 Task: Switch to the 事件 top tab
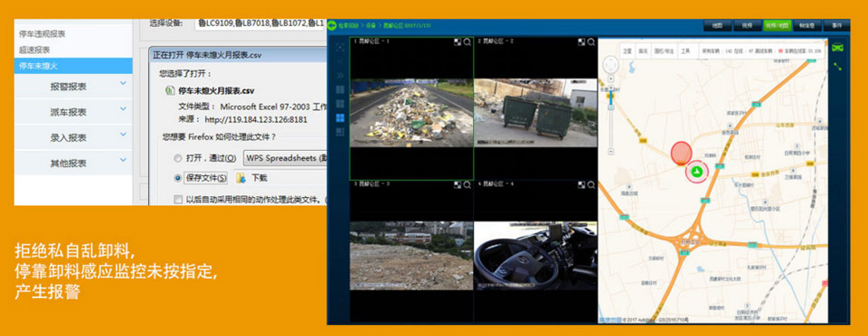(x=836, y=25)
